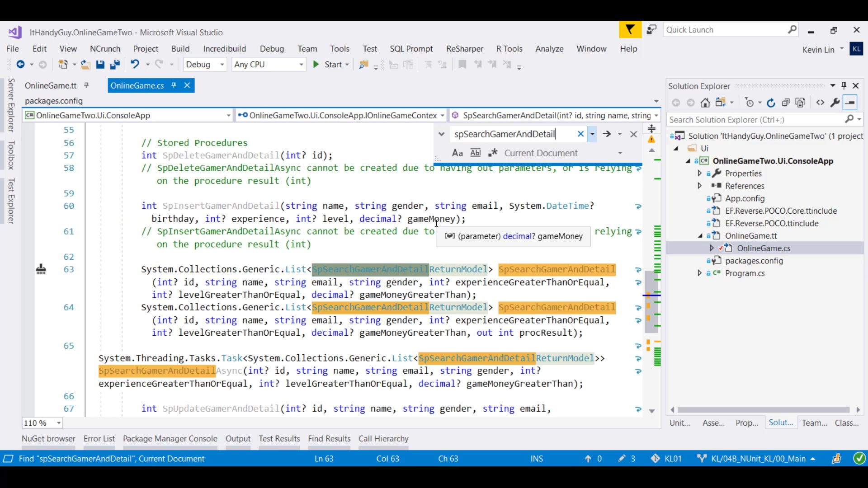This screenshot has height=488, width=868.
Task: Open the Any CPU platform dropdown
Action: [269, 65]
